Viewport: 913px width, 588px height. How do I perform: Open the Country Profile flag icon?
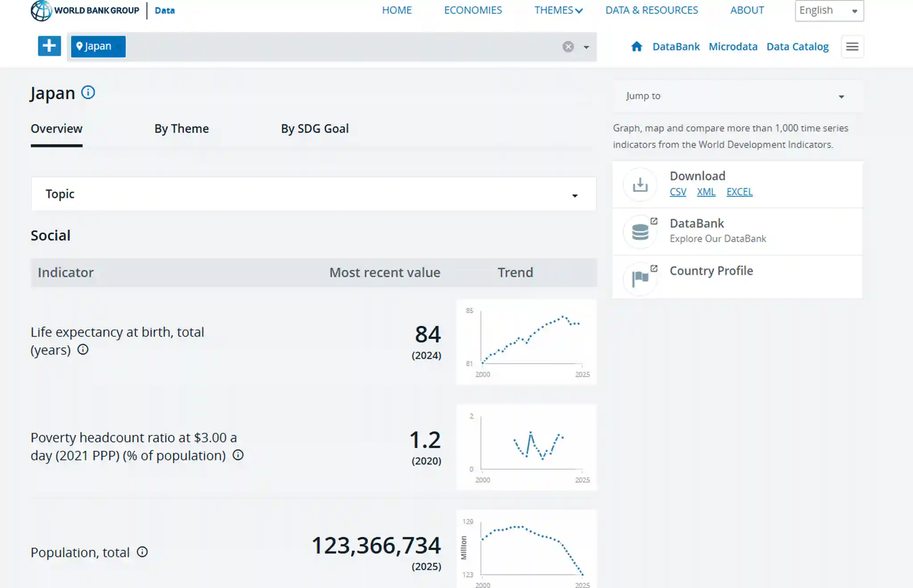point(640,279)
